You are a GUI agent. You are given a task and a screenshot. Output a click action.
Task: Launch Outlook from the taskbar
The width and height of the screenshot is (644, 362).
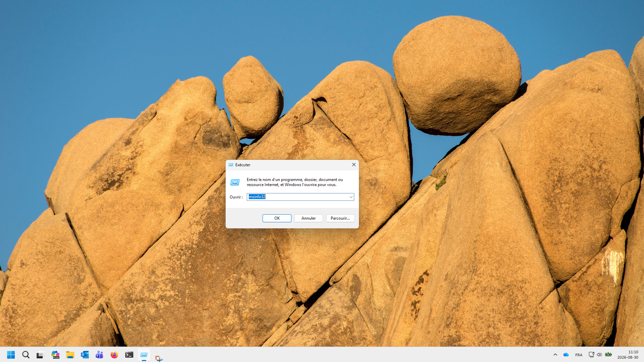pyautogui.click(x=85, y=355)
